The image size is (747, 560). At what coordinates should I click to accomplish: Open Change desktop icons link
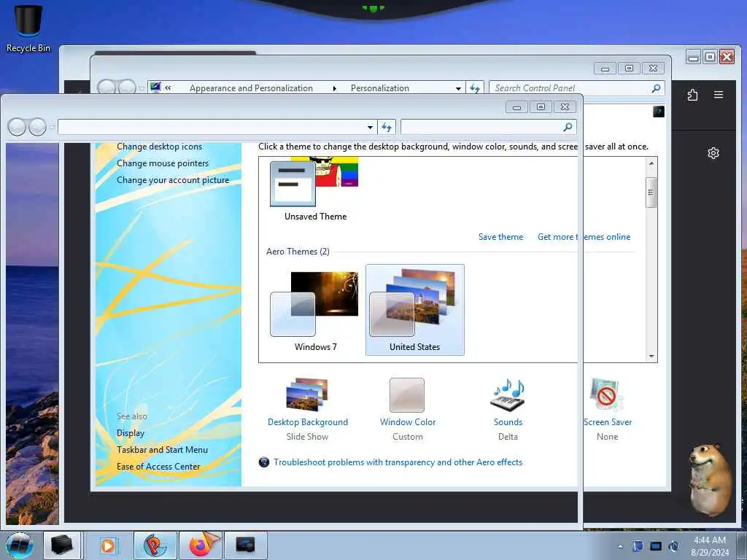(x=159, y=147)
